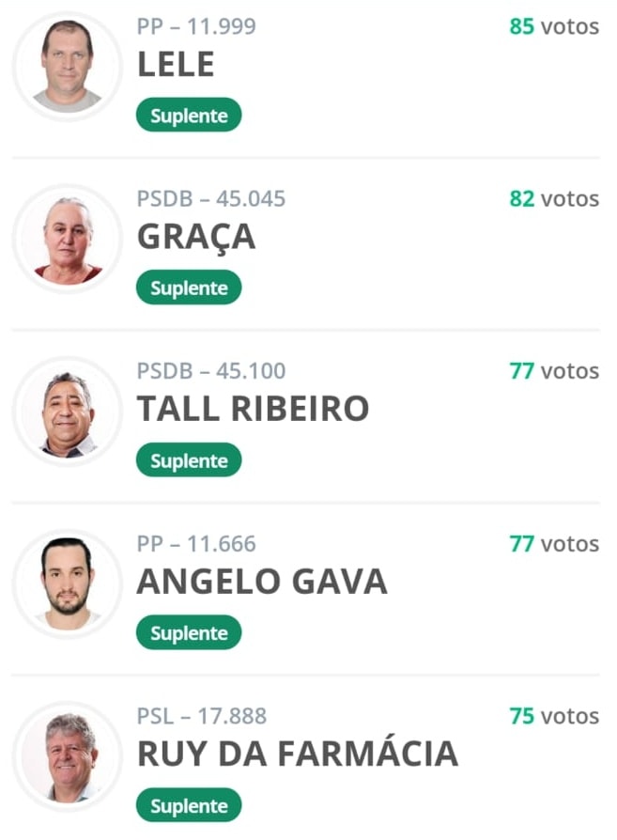617x840 pixels.
Task: Click the Suplente badge under LELE
Action: [x=189, y=116]
